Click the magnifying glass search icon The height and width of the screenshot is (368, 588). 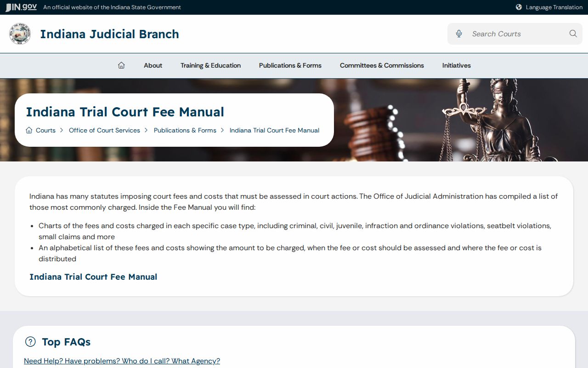click(573, 34)
